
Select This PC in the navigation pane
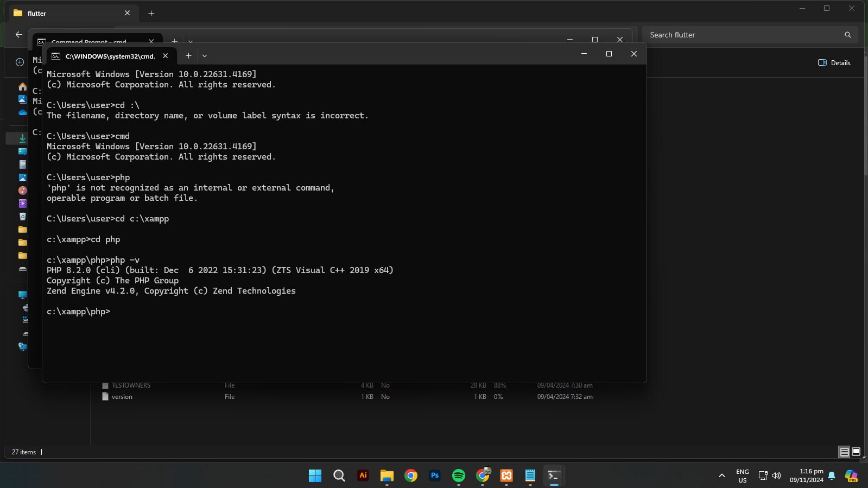tap(22, 295)
